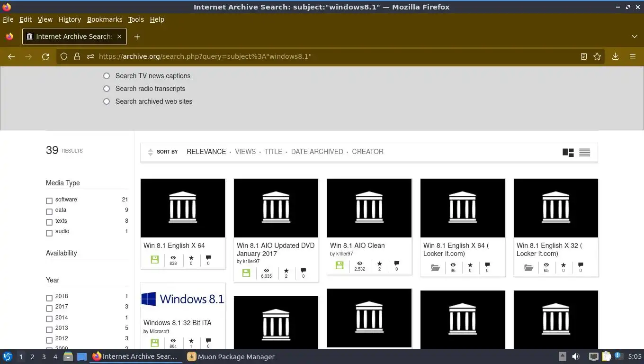Open the file manager icon in the taskbar
This screenshot has height=364, width=644.
[68, 356]
